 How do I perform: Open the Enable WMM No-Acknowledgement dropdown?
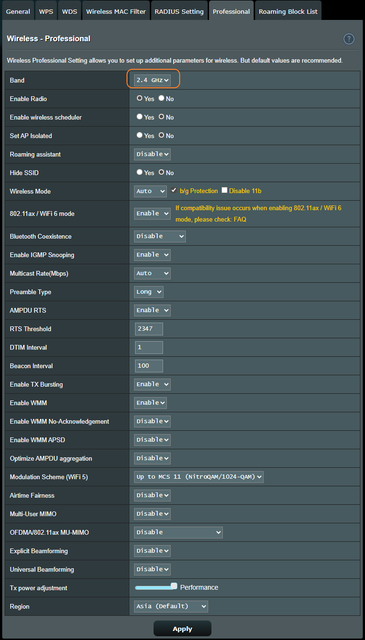[152, 421]
